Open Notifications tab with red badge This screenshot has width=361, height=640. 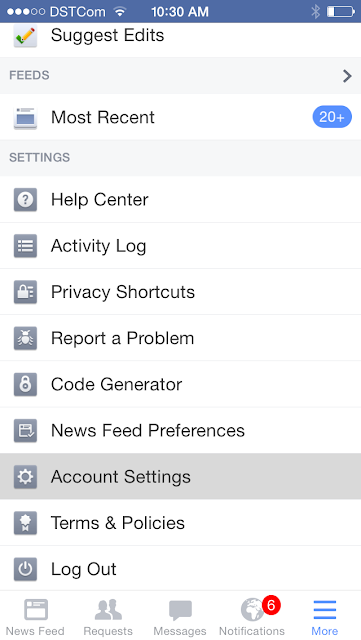[252, 617]
